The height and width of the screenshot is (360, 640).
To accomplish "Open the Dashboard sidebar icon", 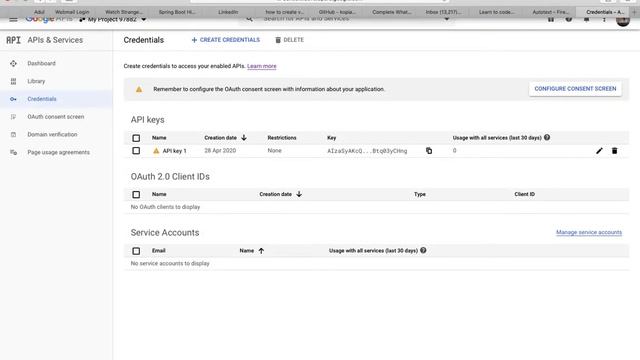I will [x=13, y=63].
